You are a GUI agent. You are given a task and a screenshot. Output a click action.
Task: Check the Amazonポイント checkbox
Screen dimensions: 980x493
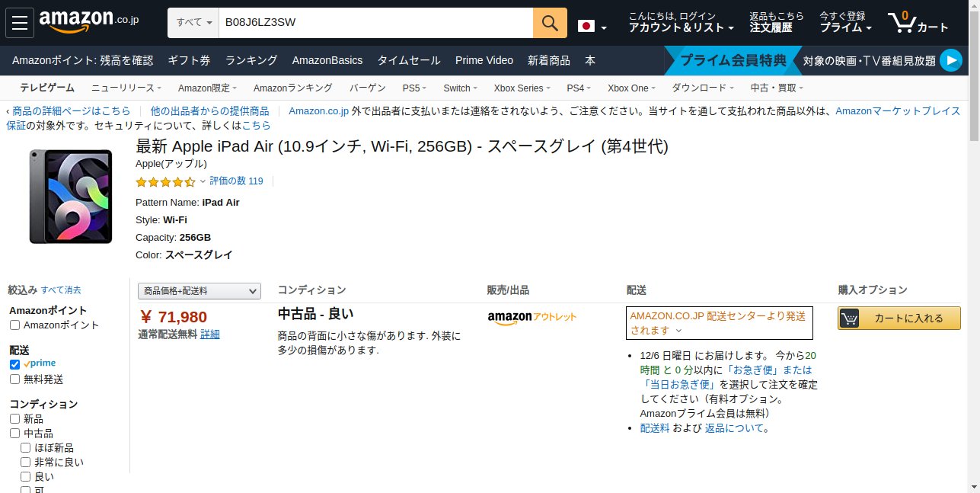click(14, 325)
